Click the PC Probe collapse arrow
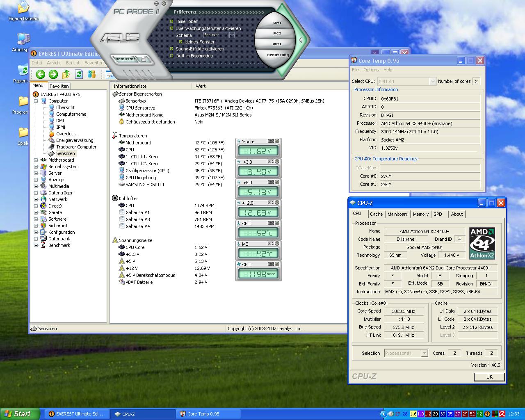525x420 pixels. coord(301,40)
